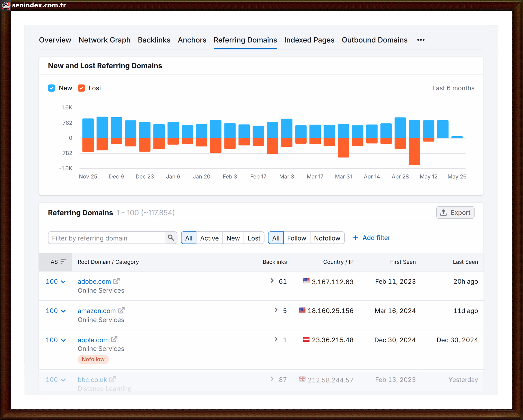Image resolution: width=523 pixels, height=420 pixels.
Task: Click the seoindex.com.tr logo icon in title bar
Action: pos(6,5)
